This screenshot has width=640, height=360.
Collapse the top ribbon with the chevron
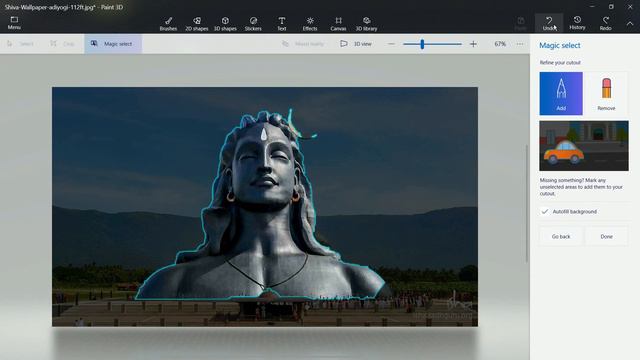coord(630,24)
